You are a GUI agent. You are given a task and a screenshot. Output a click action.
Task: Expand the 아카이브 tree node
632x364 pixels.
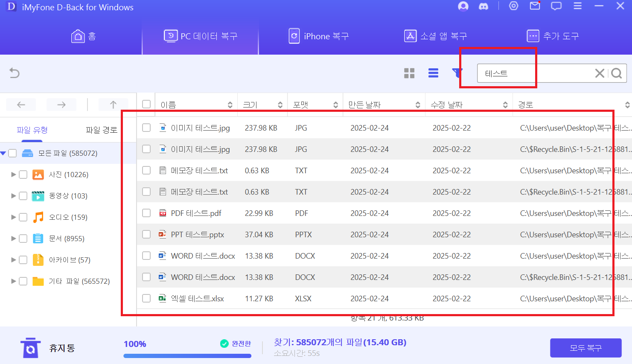pos(14,260)
